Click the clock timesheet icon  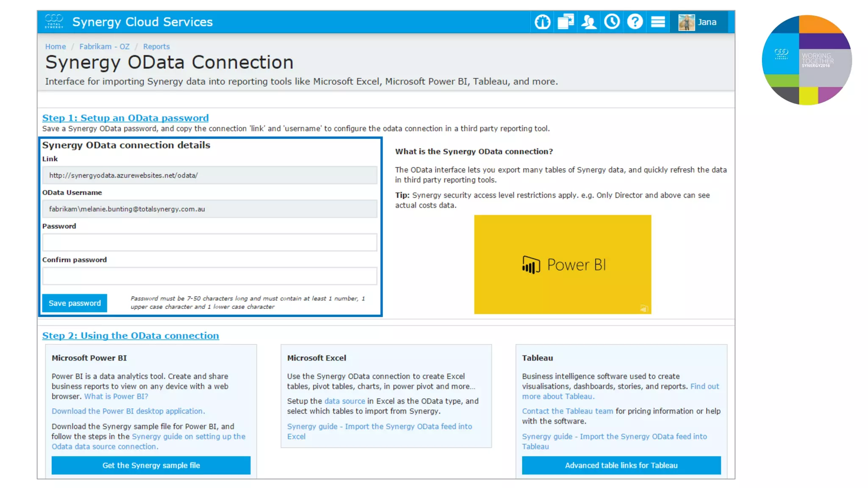[612, 22]
